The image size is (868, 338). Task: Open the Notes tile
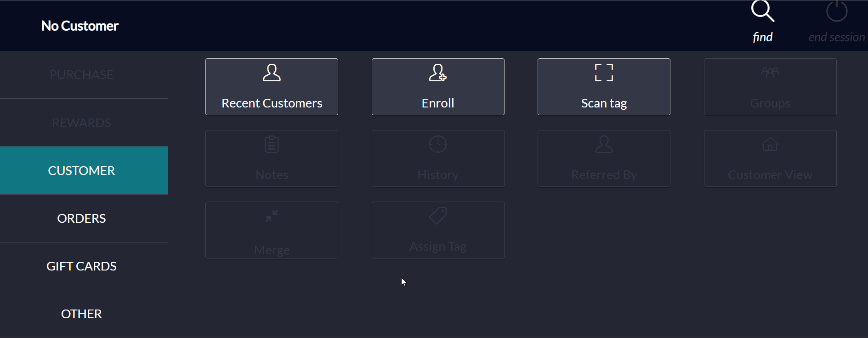click(272, 158)
